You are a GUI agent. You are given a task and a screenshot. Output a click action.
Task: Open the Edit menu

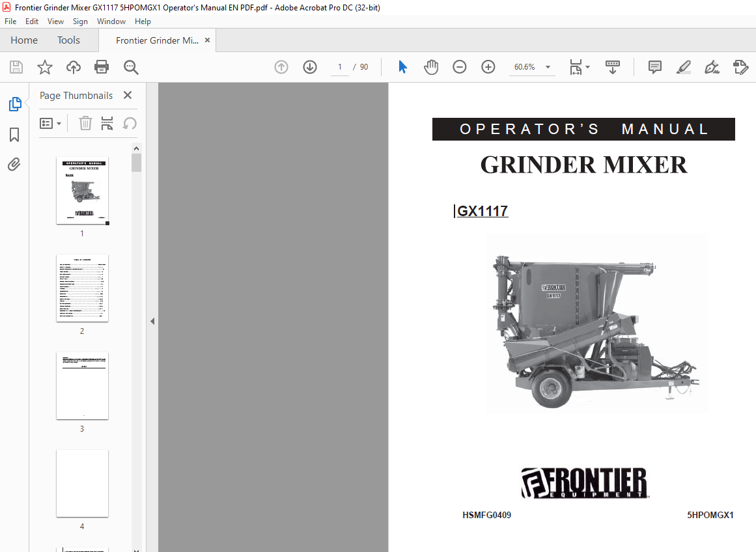click(32, 21)
